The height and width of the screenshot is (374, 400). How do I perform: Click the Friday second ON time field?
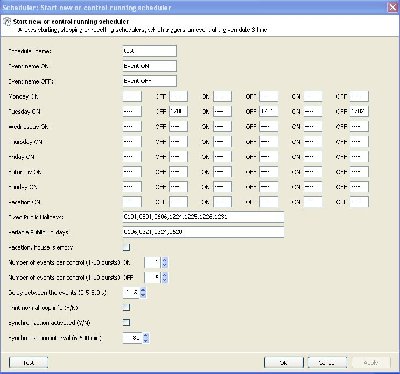[x=222, y=157]
